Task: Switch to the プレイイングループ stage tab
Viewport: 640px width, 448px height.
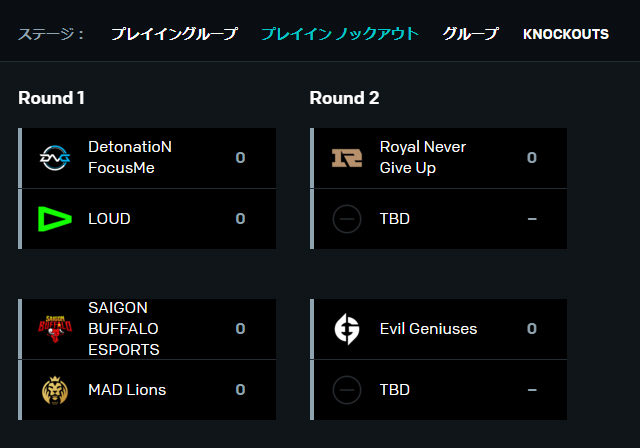Action: 174,34
